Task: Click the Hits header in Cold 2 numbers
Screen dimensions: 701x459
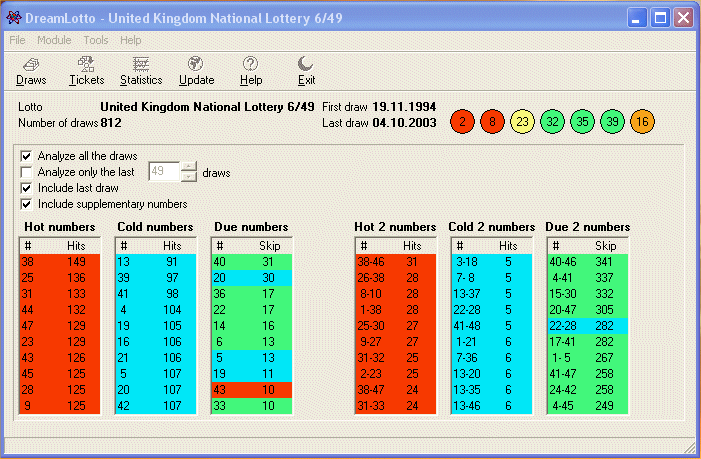Action: (x=508, y=246)
